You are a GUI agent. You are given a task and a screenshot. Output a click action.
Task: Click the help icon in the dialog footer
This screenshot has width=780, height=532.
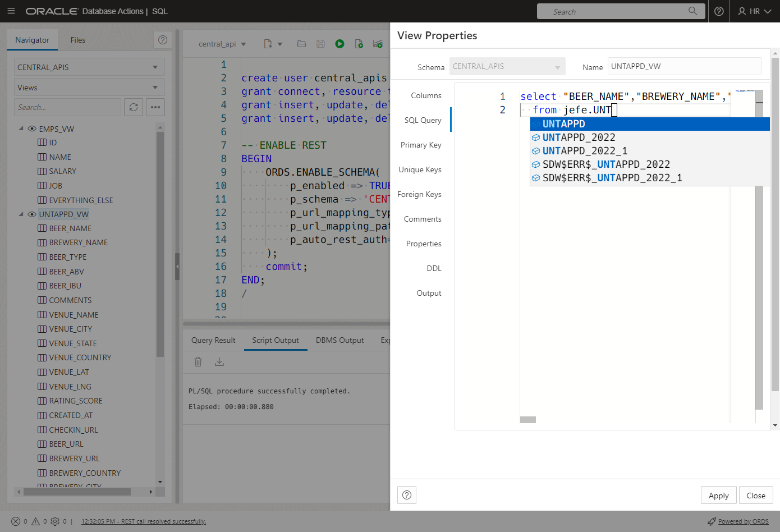[407, 495]
